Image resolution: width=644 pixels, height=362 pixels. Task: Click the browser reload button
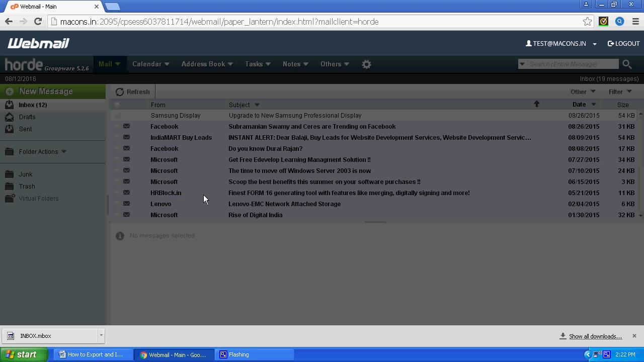coord(38,22)
